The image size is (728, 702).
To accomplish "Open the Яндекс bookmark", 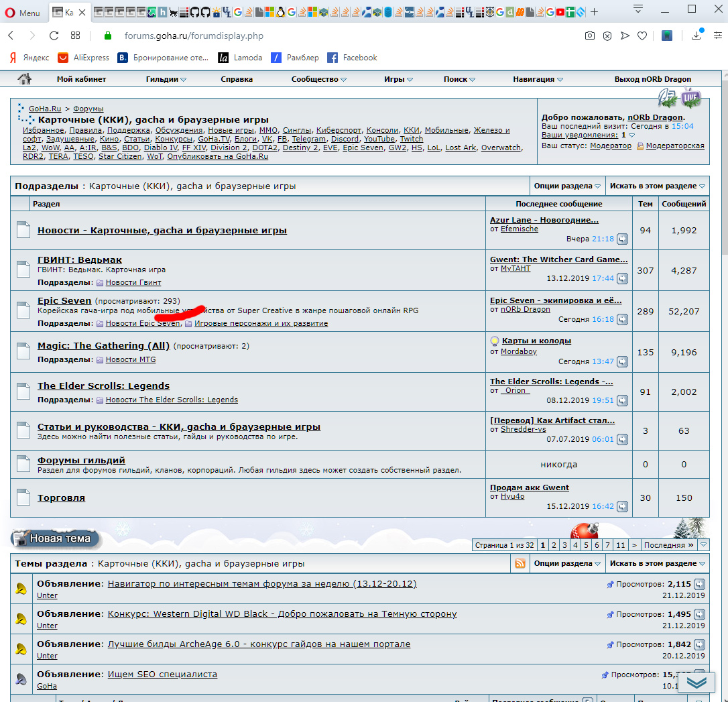I will tap(29, 58).
